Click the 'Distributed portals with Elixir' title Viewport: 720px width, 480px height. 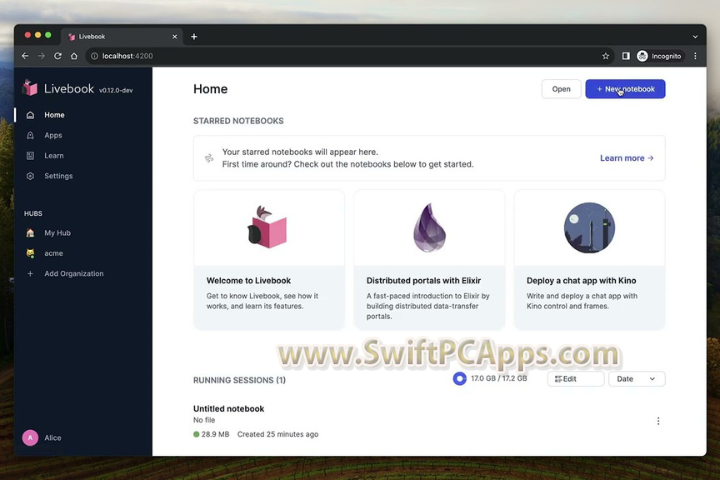[x=423, y=281]
